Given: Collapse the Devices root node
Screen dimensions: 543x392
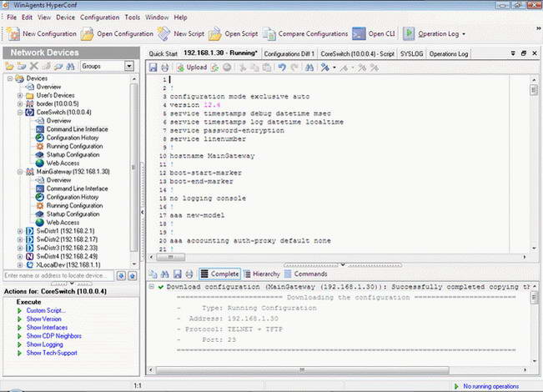Looking at the screenshot, I should click(10, 78).
